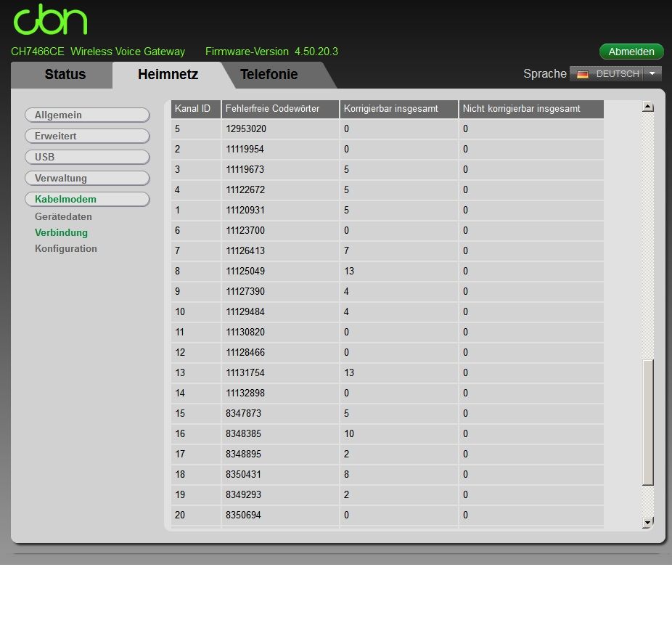
Task: Click correctable count 13 in channel 8 row
Action: tap(349, 271)
